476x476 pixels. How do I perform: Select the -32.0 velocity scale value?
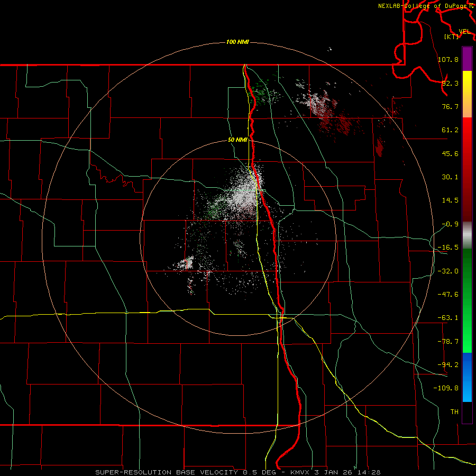tap(448, 271)
